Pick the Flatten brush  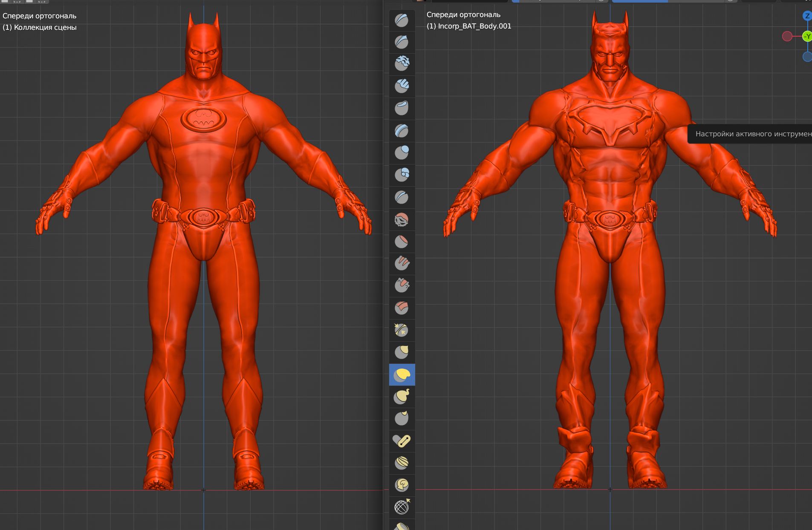point(402,242)
